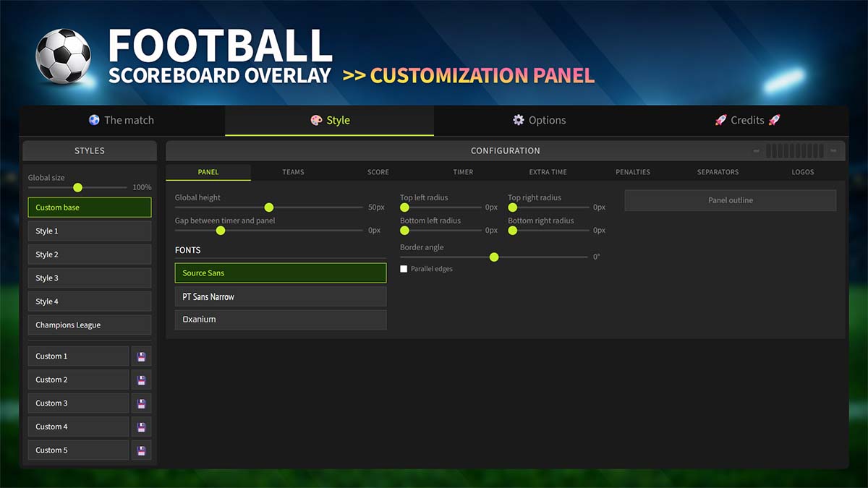Apply the Style 3 preset

point(90,278)
